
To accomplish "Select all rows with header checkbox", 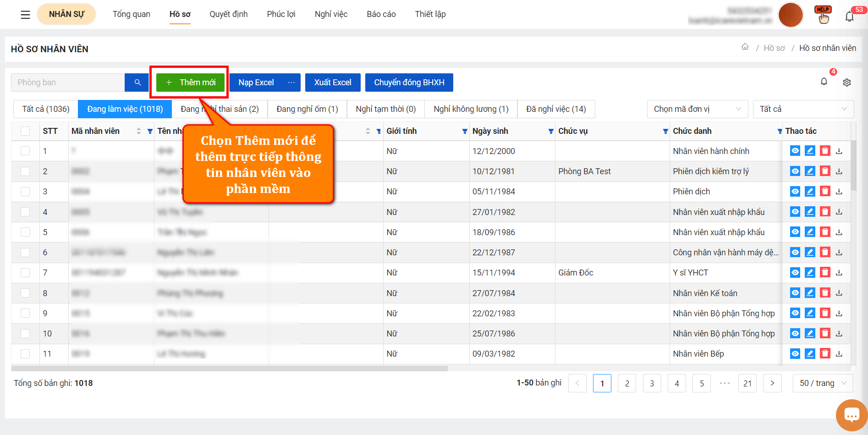I will [x=25, y=131].
